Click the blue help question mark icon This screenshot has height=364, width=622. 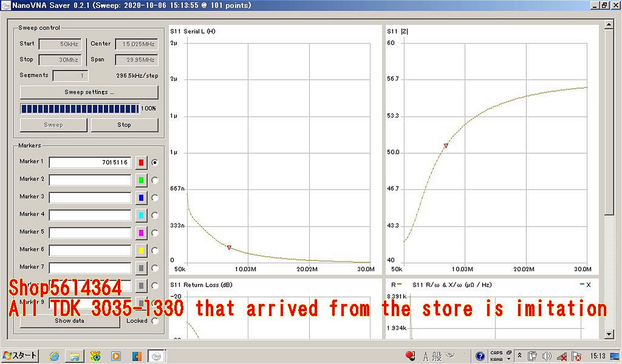coord(480,357)
